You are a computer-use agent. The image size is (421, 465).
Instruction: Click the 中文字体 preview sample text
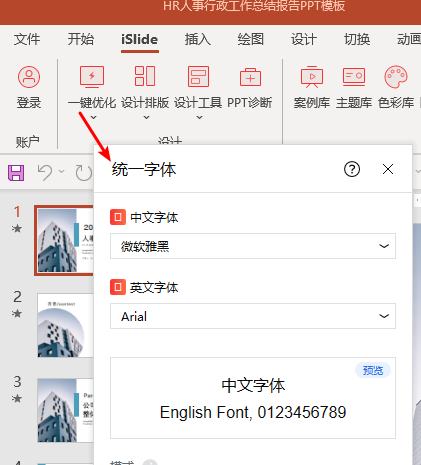[x=253, y=386]
